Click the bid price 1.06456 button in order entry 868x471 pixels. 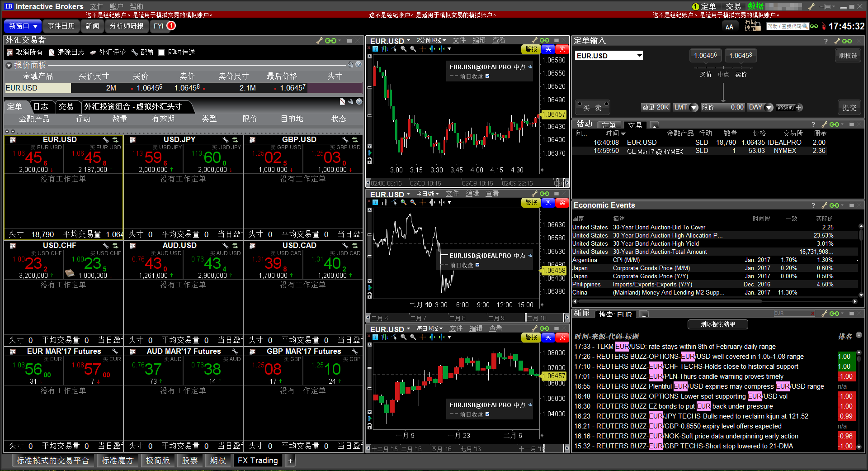coord(705,56)
